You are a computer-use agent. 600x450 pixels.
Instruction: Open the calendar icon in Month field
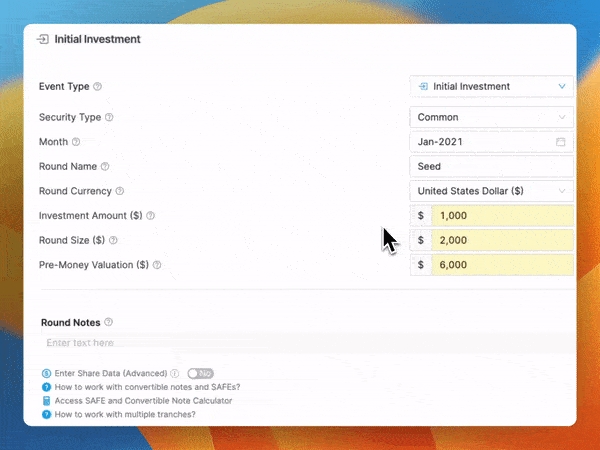point(561,142)
